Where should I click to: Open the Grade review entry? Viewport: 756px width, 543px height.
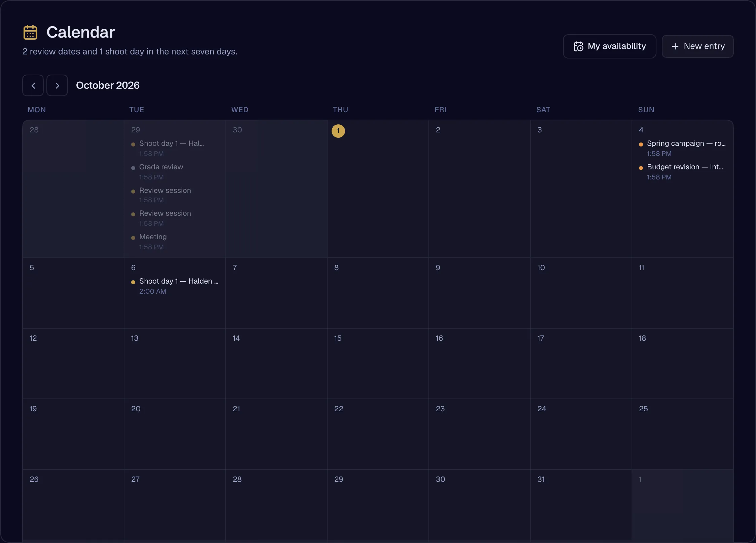(x=175, y=172)
